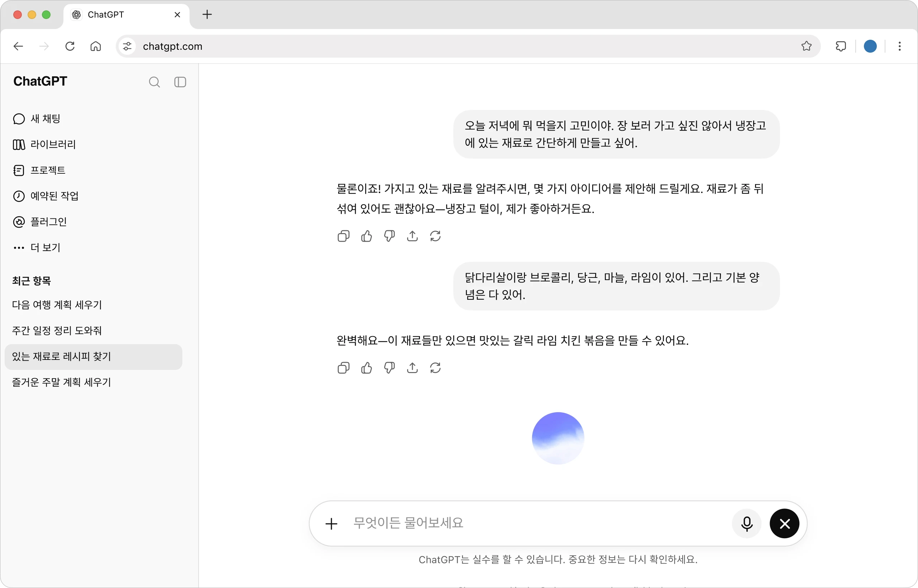Share the 갈릭 라임 치킨 볶음 reply
918x588 pixels.
pos(412,368)
